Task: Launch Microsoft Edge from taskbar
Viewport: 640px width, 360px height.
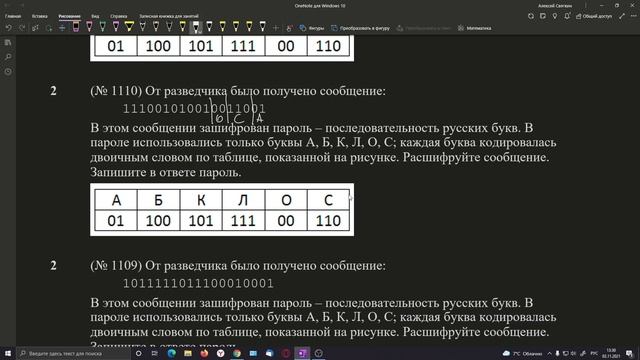Action: click(171, 353)
